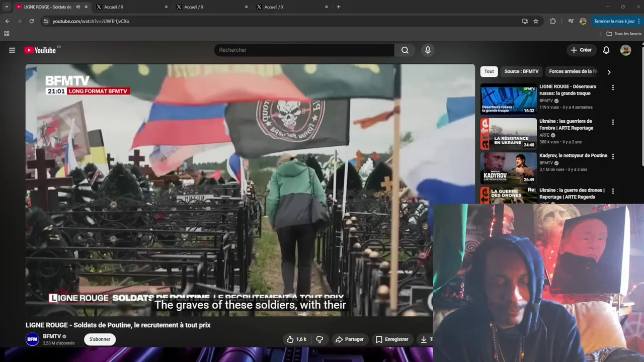Start voice search with the microphone
This screenshot has width=644, height=362.
coord(428,50)
